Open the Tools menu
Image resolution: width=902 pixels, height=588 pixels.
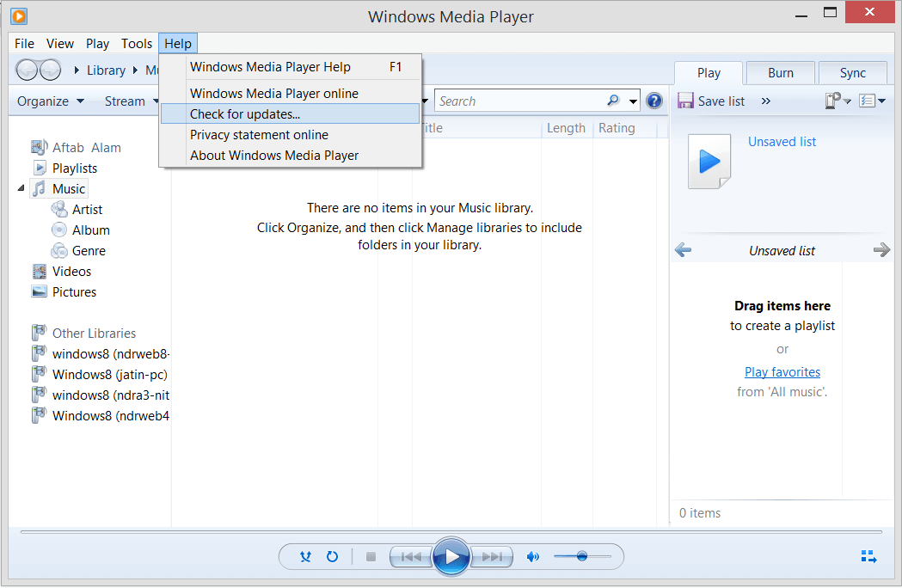point(137,44)
